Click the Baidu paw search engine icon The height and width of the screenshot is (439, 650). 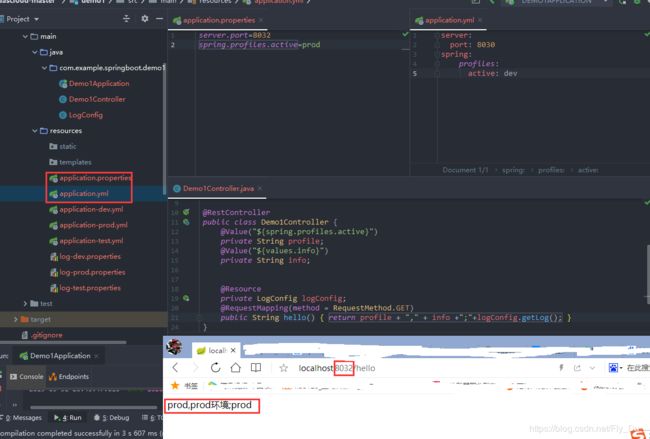coord(613,367)
